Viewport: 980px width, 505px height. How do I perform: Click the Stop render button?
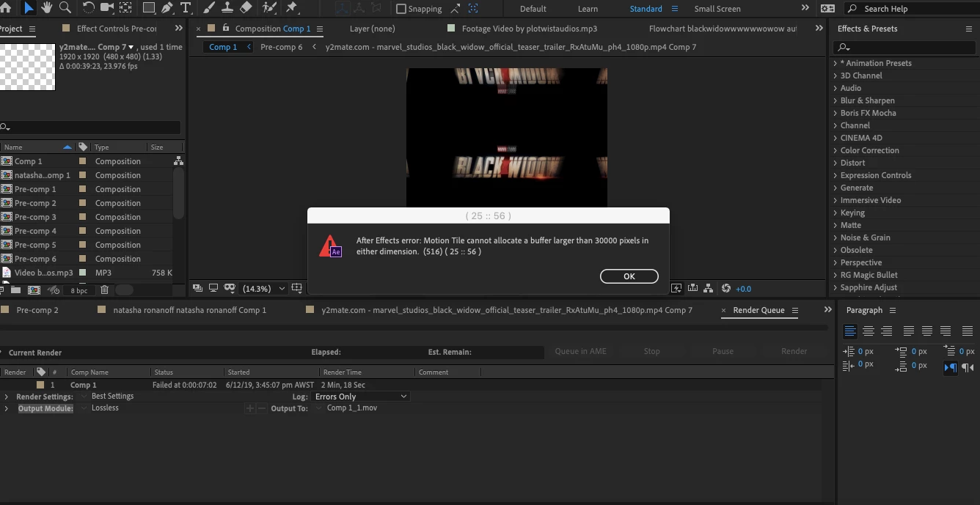651,351
